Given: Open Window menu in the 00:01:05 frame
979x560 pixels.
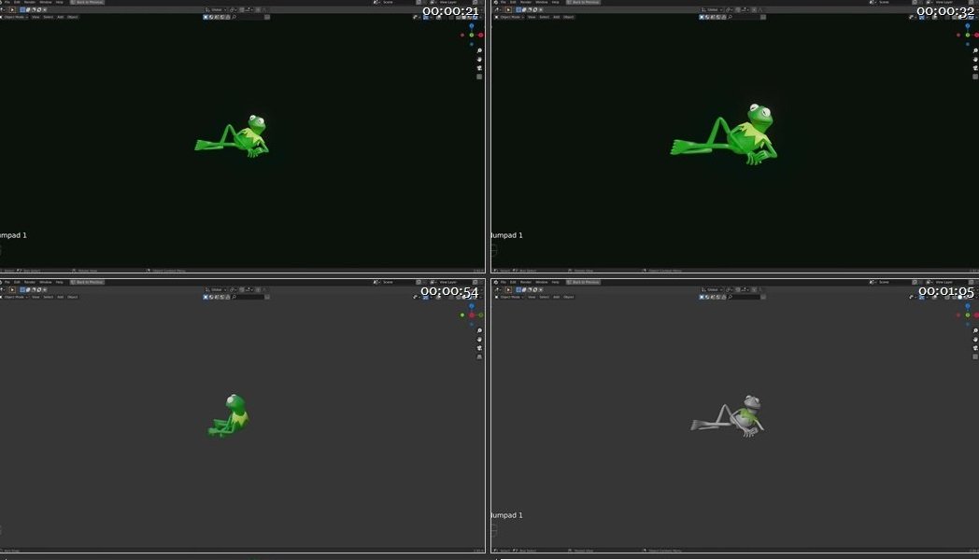Looking at the screenshot, I should pyautogui.click(x=541, y=283).
